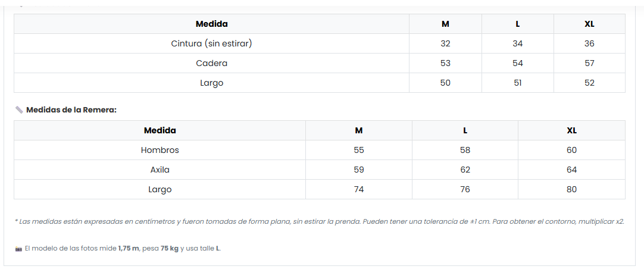This screenshot has height=269, width=644.
Task: Click the L column header in the top table
Action: [517, 24]
